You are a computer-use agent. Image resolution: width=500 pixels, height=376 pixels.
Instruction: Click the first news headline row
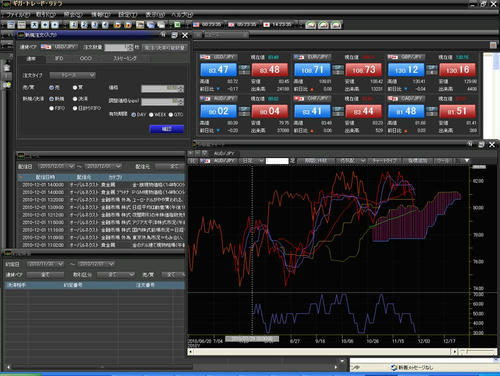(101, 184)
